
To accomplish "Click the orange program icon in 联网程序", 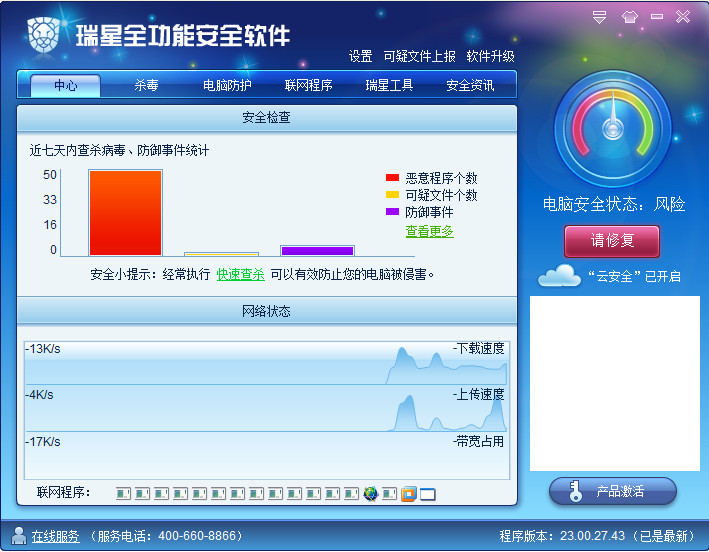I will pos(408,493).
